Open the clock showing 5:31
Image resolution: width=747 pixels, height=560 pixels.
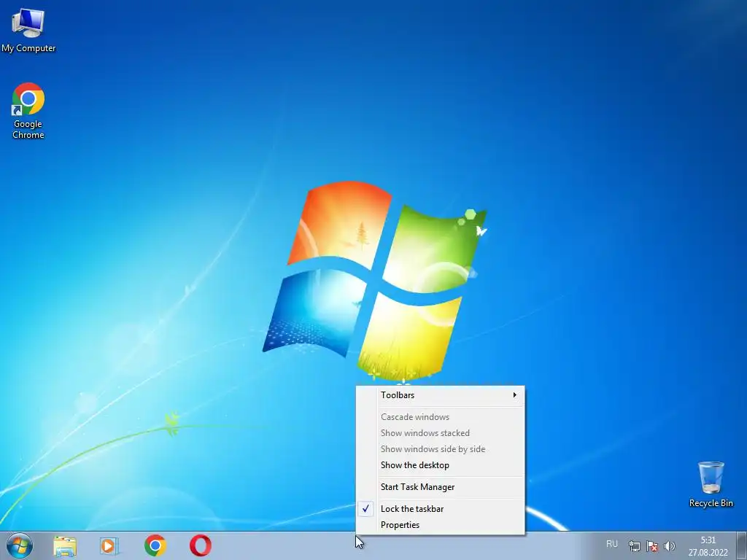[708, 546]
